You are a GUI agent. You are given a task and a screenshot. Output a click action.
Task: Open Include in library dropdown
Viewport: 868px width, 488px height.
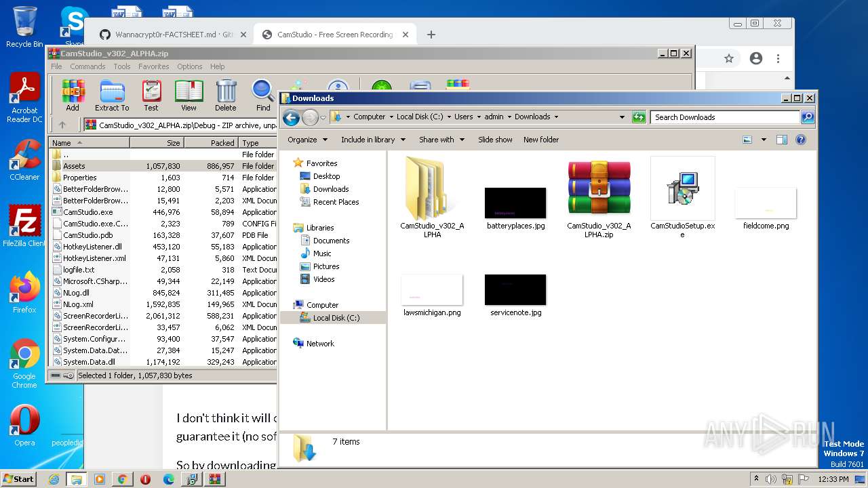point(373,140)
